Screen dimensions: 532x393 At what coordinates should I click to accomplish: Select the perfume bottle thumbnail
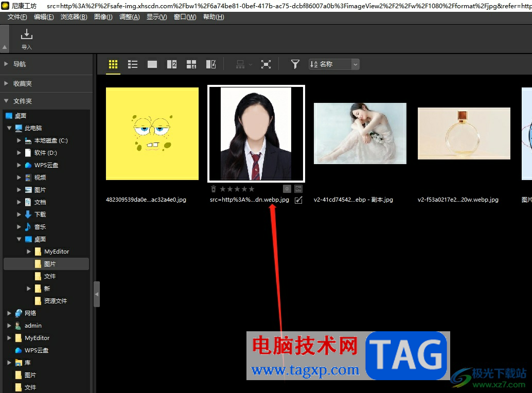coord(464,134)
